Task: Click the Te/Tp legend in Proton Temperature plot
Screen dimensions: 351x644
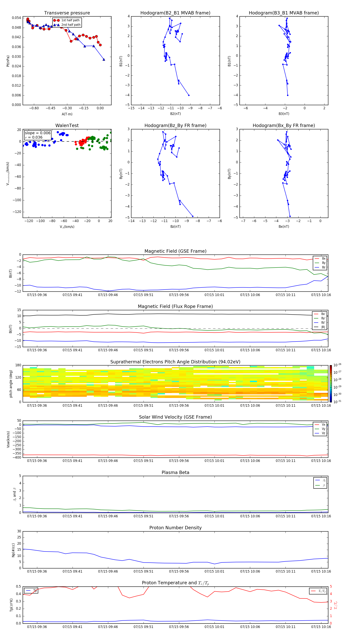Action: pos(318,591)
